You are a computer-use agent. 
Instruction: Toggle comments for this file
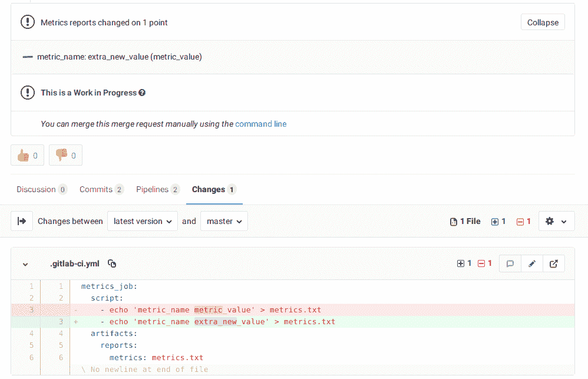(510, 263)
